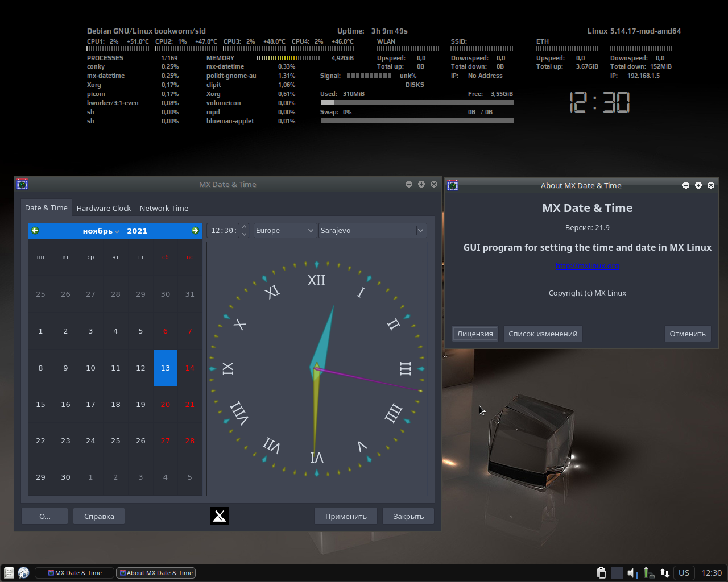Click the show desktop icon in taskbar

coord(23,573)
